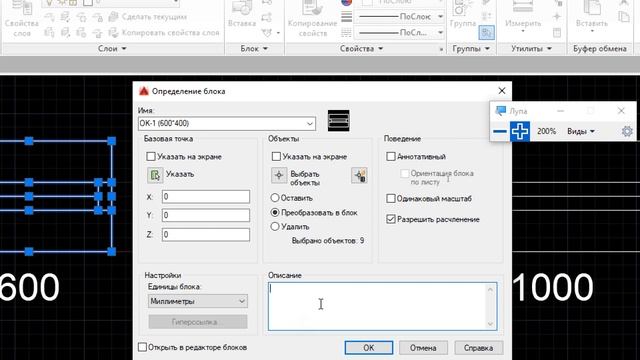640x360 pixels.
Task: Click the linetype icon in Свойства panel
Action: coord(347,32)
